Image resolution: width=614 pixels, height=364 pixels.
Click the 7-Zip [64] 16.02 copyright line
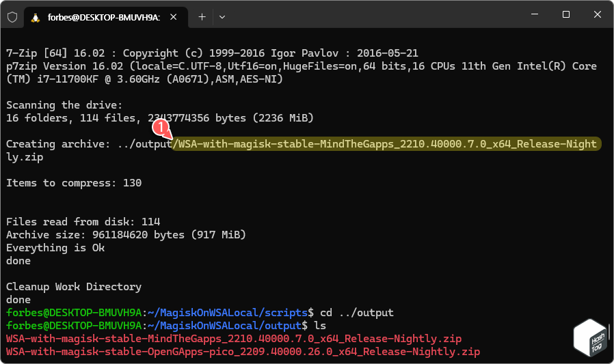pyautogui.click(x=212, y=53)
